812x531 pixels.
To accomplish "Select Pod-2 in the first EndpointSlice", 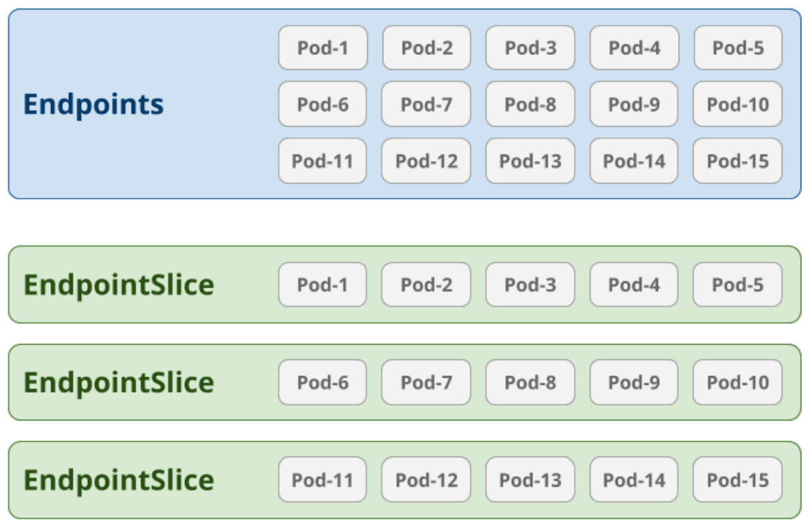I will tap(426, 285).
